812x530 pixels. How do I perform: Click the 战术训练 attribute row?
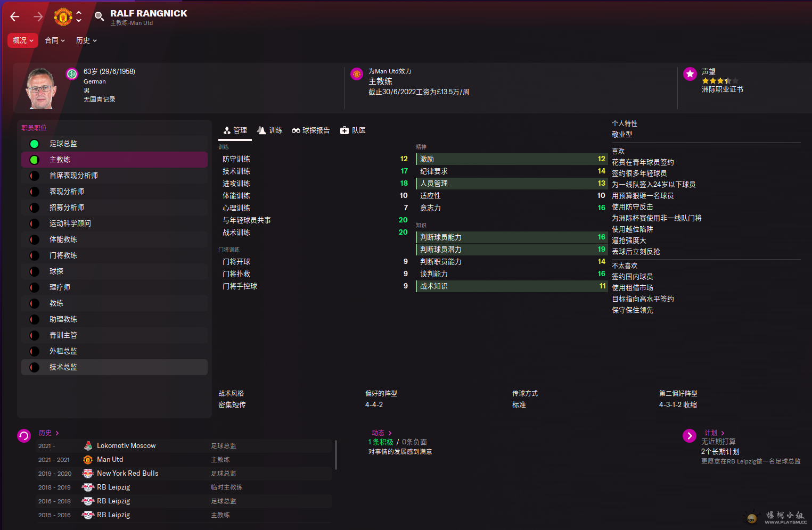point(314,233)
